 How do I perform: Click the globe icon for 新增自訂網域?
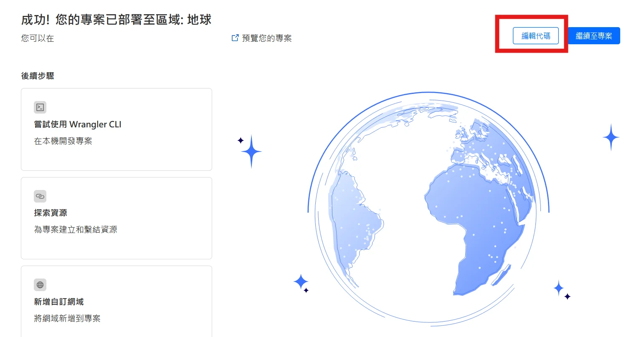click(40, 285)
